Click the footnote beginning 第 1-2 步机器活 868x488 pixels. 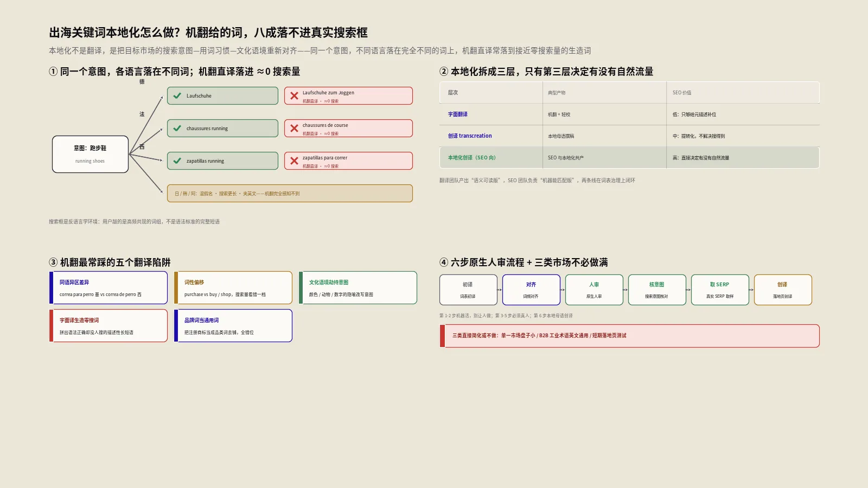(506, 316)
